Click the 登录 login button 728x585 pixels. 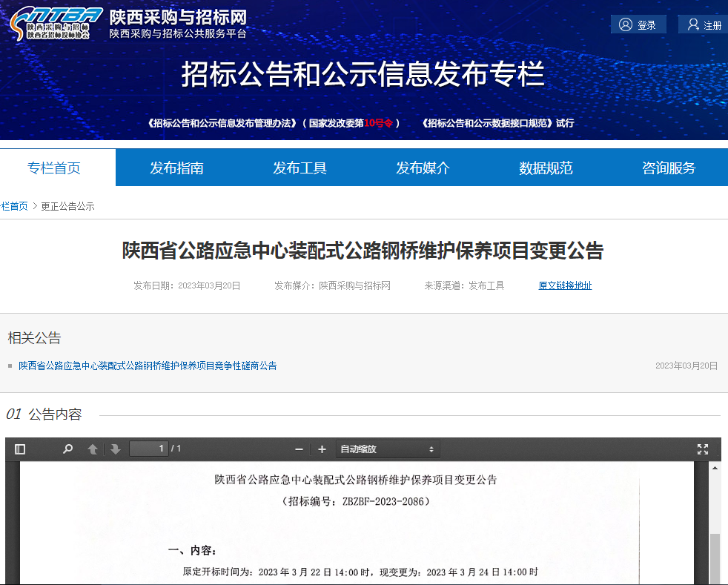pyautogui.click(x=638, y=24)
